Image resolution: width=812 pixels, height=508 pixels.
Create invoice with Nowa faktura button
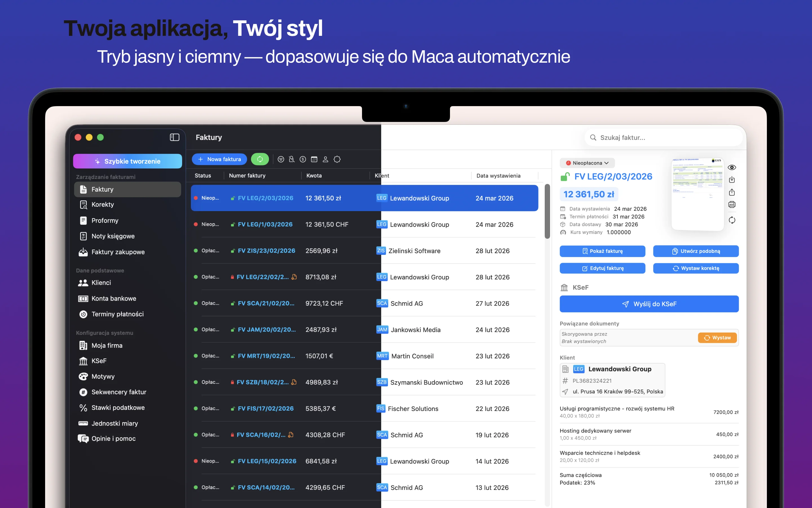(x=219, y=159)
